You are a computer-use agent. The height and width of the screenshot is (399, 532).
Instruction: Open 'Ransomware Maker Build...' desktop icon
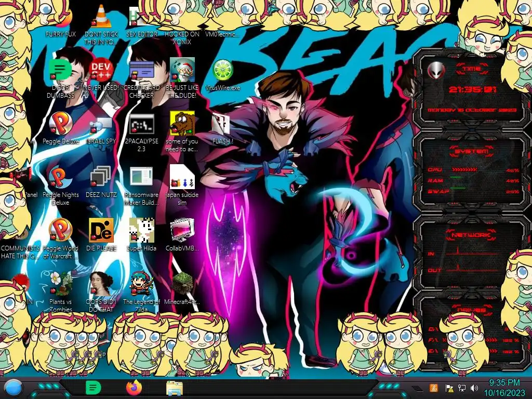[141, 177]
